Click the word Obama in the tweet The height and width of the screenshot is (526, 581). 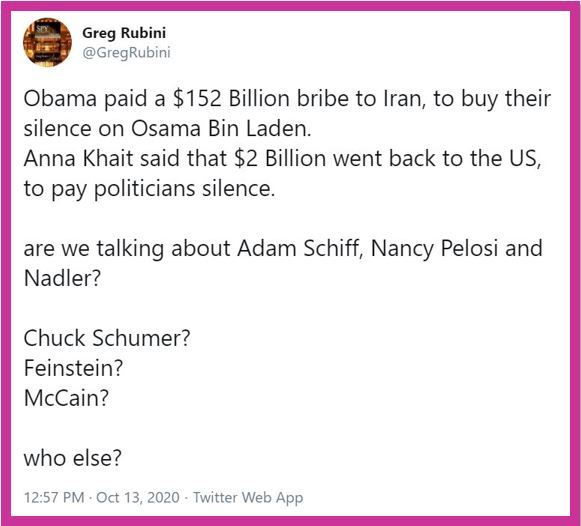[60, 99]
